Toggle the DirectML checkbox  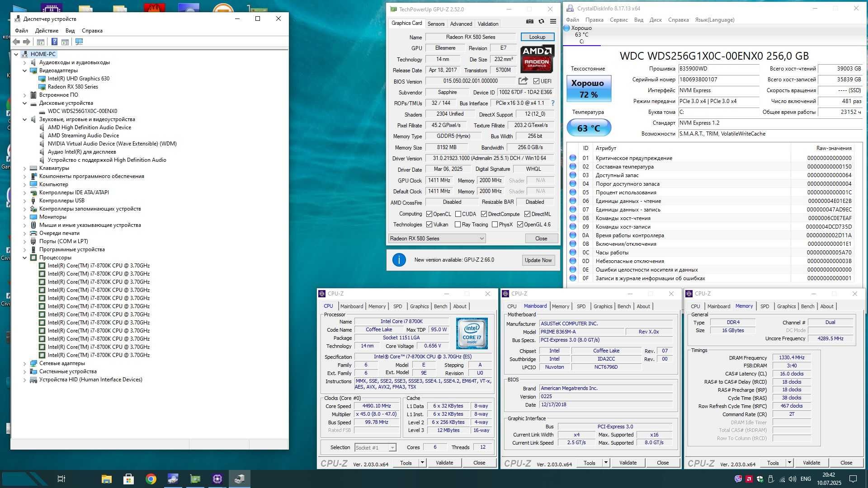(x=527, y=214)
